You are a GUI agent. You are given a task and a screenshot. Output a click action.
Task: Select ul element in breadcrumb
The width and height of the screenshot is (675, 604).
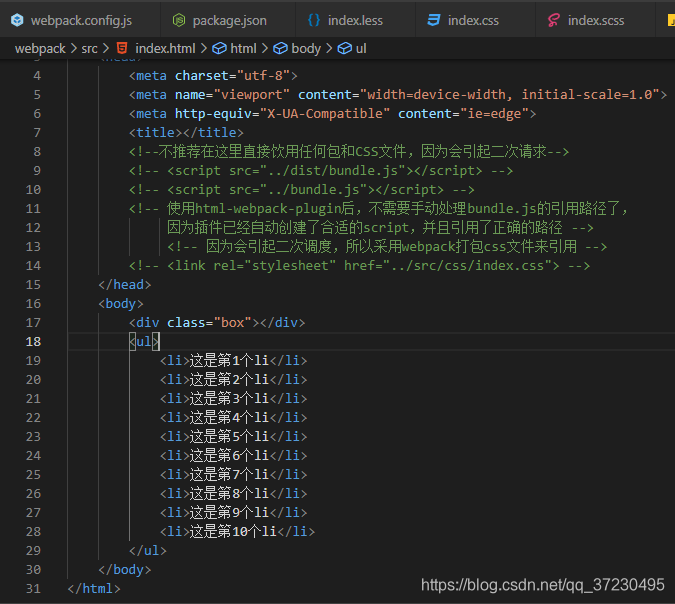[x=361, y=48]
